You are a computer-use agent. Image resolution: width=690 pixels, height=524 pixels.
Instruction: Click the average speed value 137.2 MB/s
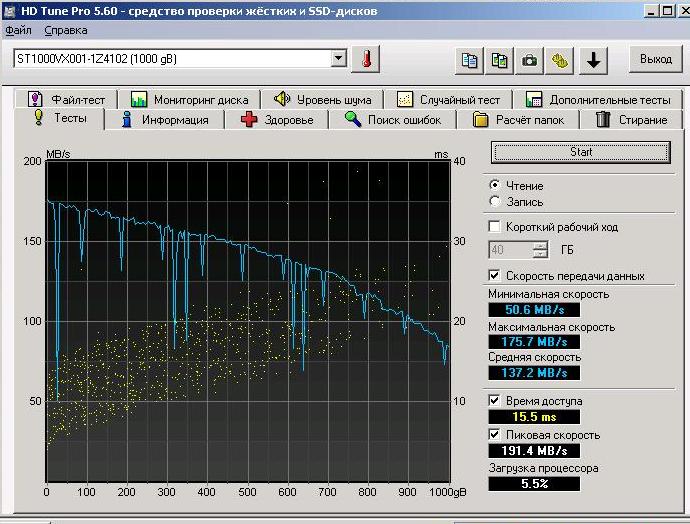tap(534, 373)
